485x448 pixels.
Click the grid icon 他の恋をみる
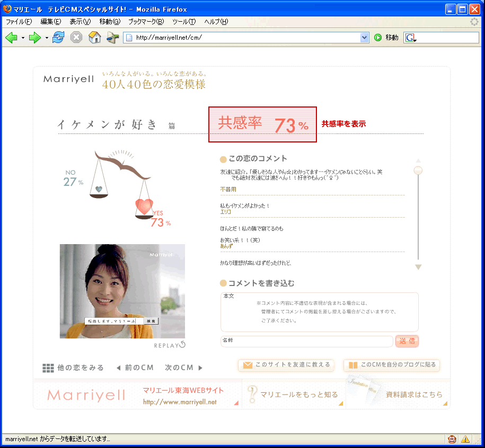pyautogui.click(x=48, y=368)
